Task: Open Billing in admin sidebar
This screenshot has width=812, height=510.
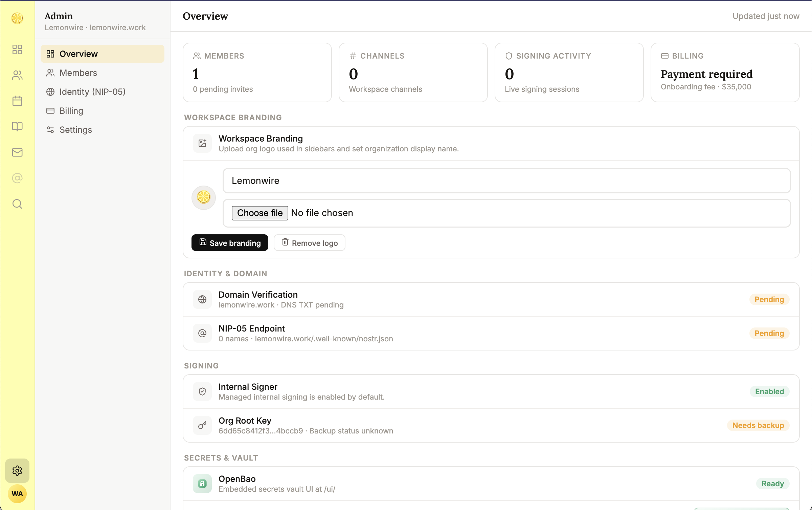Action: pyautogui.click(x=103, y=111)
